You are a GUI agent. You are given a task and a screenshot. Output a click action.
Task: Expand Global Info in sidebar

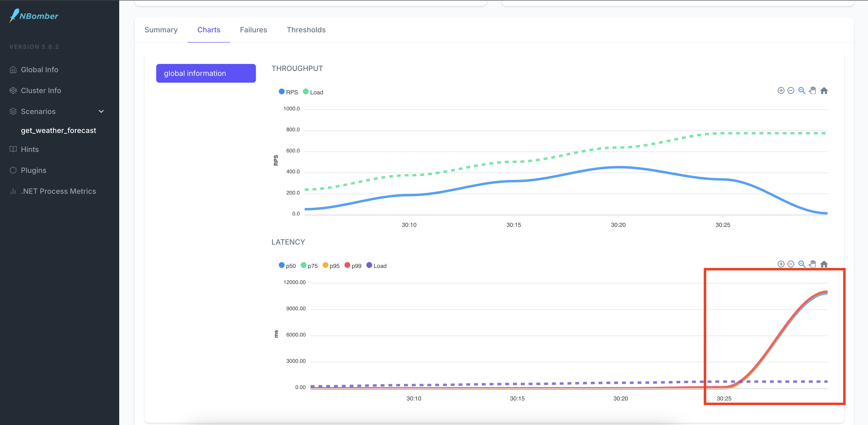[x=40, y=69]
